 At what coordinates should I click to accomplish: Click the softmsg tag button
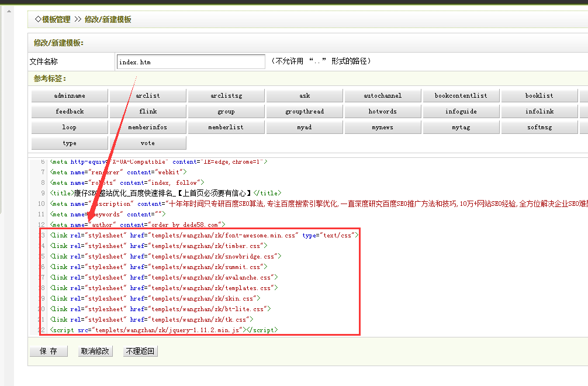click(x=539, y=127)
